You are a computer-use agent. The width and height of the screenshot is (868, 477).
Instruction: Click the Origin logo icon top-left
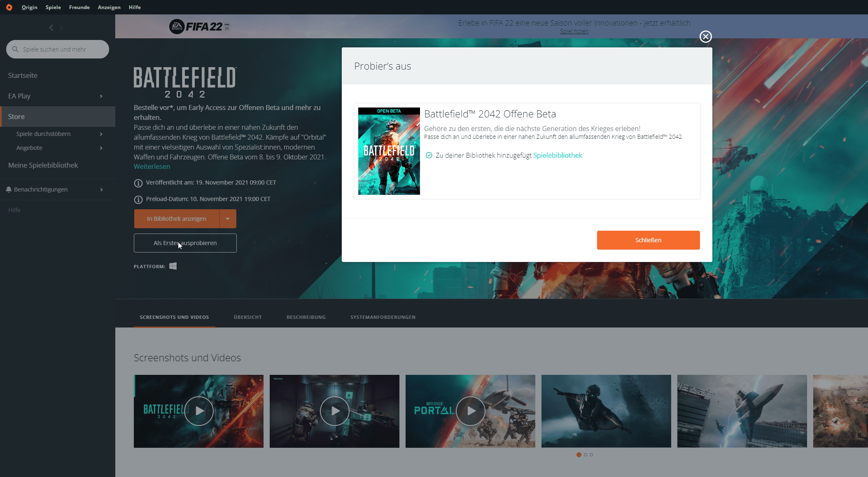point(9,7)
